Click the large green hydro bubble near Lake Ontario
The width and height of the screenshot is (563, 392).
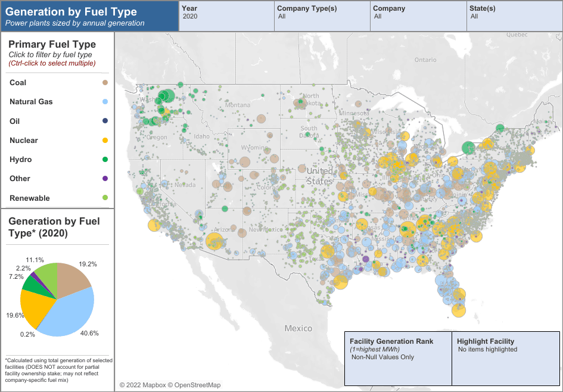(x=468, y=148)
